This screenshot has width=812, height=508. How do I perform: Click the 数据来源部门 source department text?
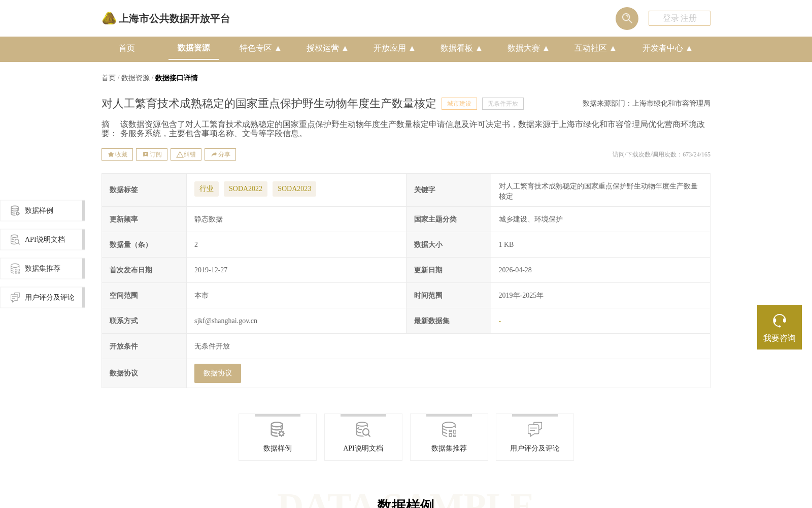click(647, 104)
